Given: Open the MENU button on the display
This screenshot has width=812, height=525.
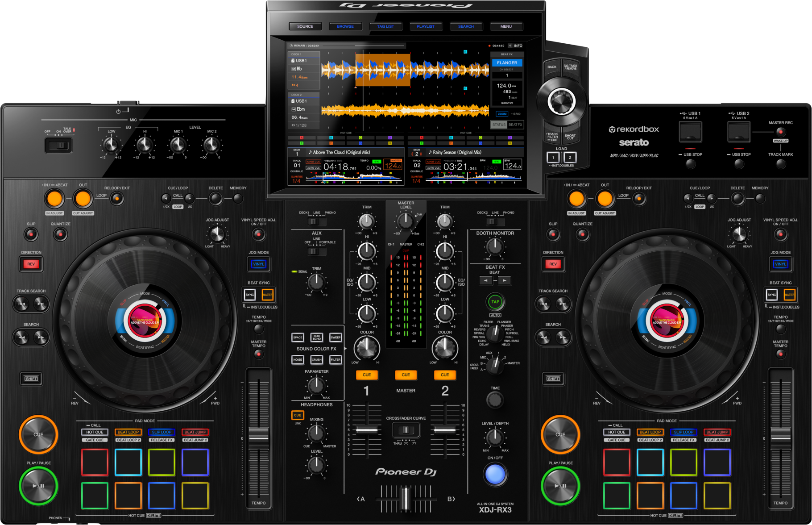Looking at the screenshot, I should pos(506,26).
